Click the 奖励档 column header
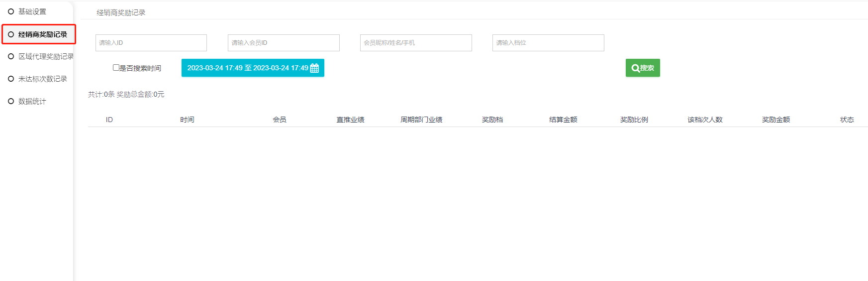Screen dimensions: 868x281 coord(492,120)
